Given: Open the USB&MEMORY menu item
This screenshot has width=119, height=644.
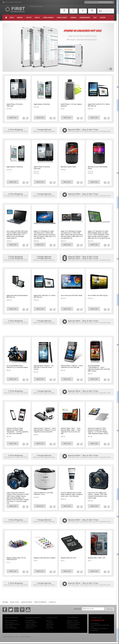Looking at the screenshot, I should [x=85, y=17].
